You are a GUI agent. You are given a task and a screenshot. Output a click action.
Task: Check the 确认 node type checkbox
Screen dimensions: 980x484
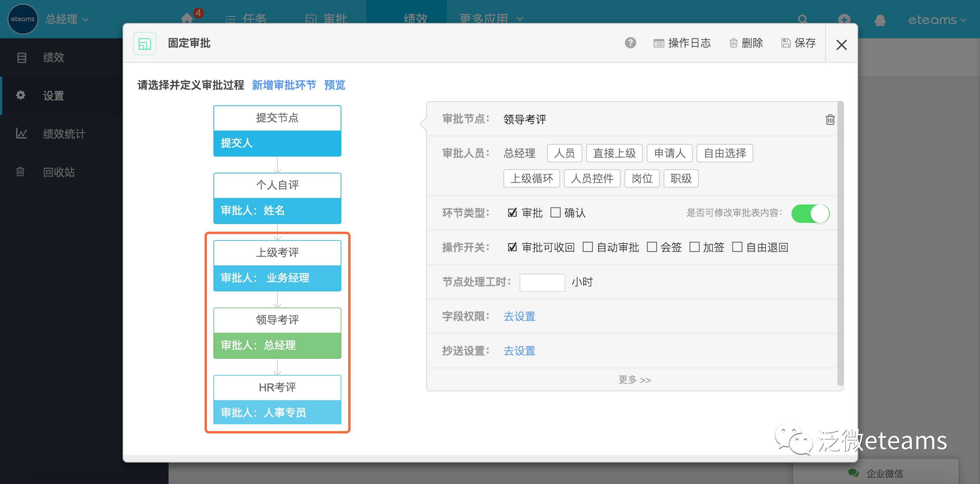coord(555,213)
